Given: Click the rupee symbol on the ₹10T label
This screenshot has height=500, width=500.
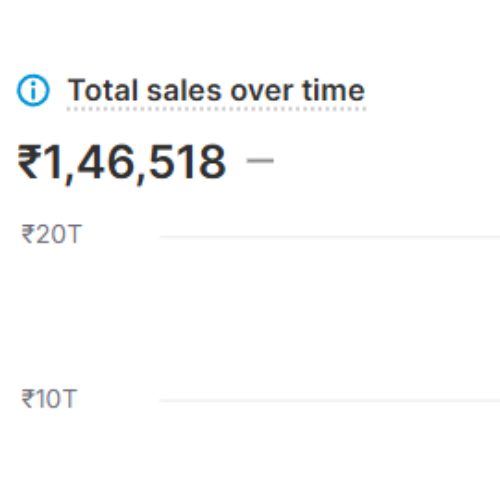Looking at the screenshot, I should (28, 398).
